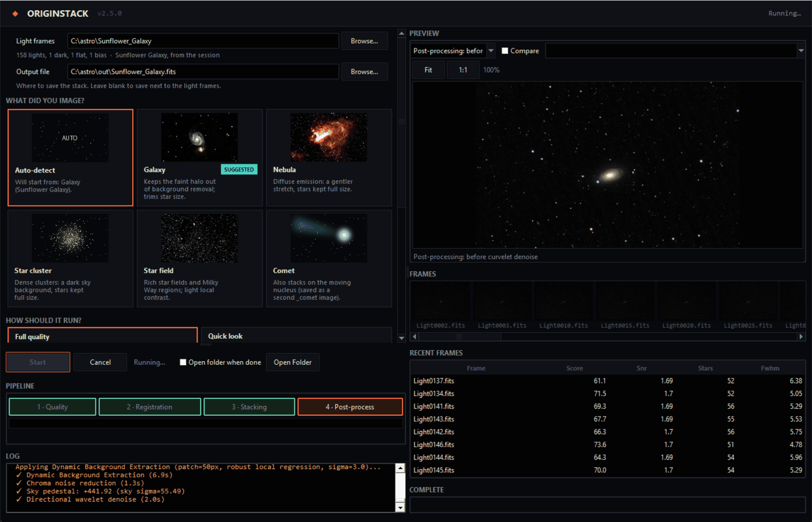Click the log scroll down arrow
The height and width of the screenshot is (522, 812).
pyautogui.click(x=400, y=507)
